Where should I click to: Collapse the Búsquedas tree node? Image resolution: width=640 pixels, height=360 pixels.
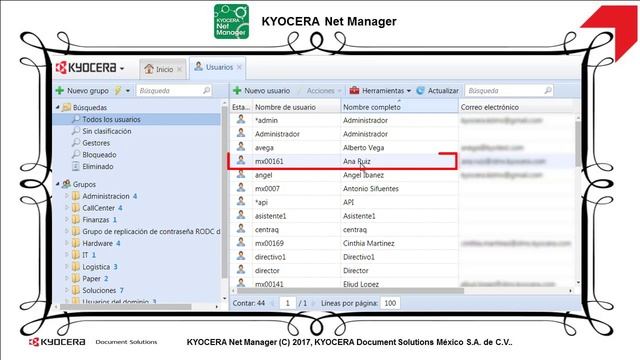(58, 107)
